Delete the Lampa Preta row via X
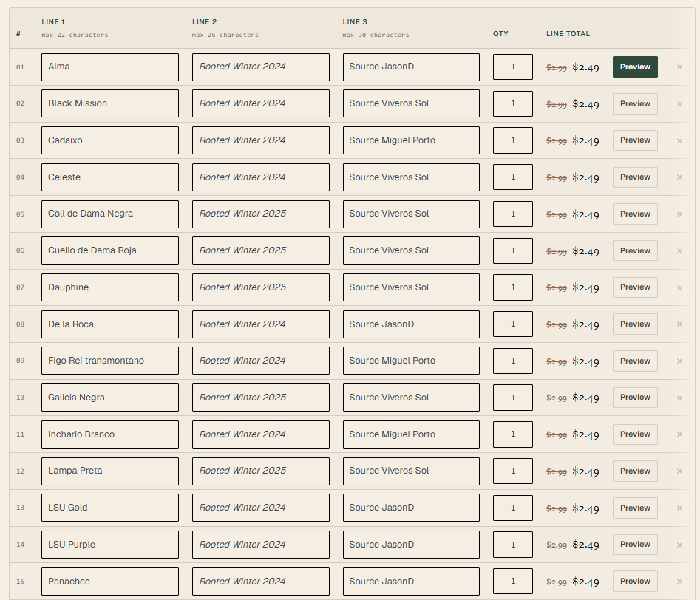 point(679,471)
